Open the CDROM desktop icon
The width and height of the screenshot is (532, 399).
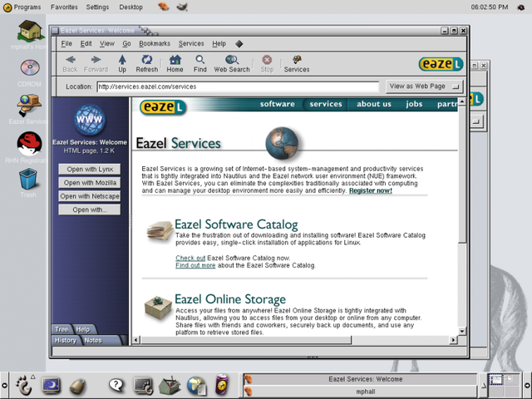30,67
